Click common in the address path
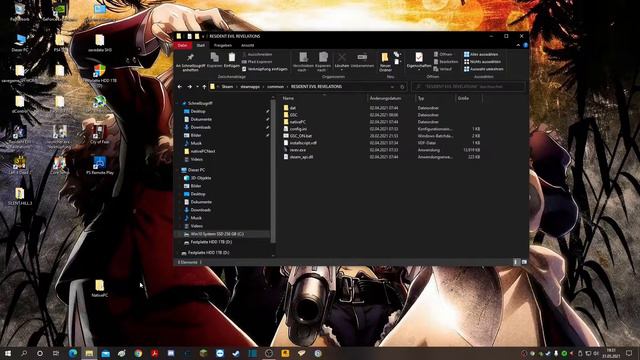The width and height of the screenshot is (640, 360). [x=276, y=87]
